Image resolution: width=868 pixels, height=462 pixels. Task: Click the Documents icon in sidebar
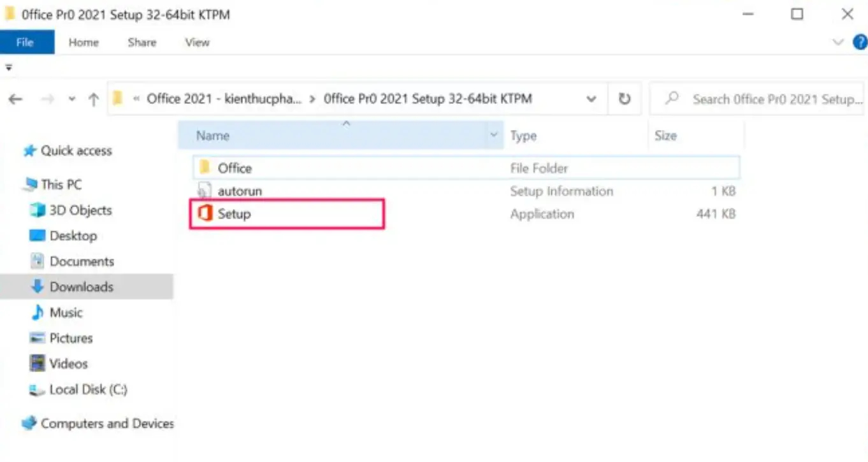(x=38, y=261)
